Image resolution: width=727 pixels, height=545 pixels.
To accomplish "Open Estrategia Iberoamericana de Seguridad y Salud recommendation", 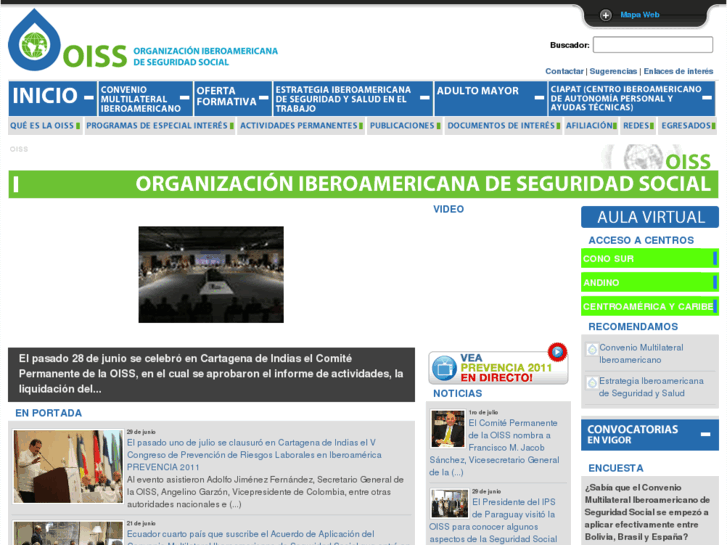I will [651, 387].
